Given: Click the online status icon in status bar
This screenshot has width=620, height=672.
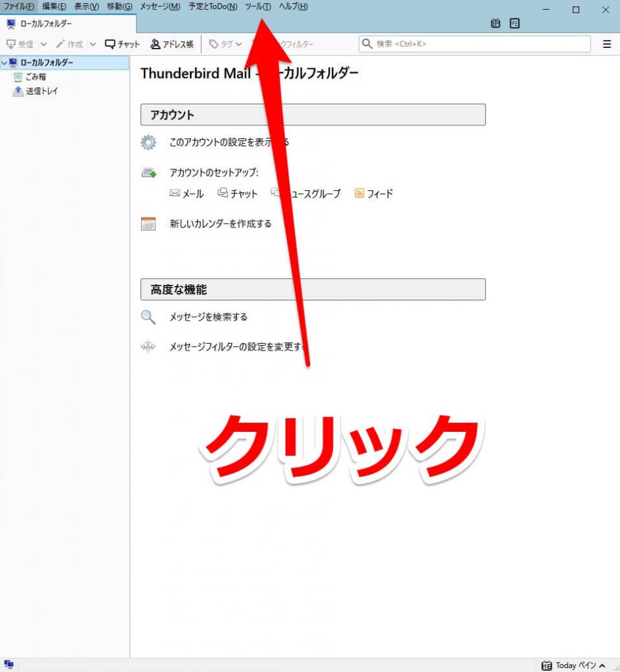Looking at the screenshot, I should [x=9, y=665].
